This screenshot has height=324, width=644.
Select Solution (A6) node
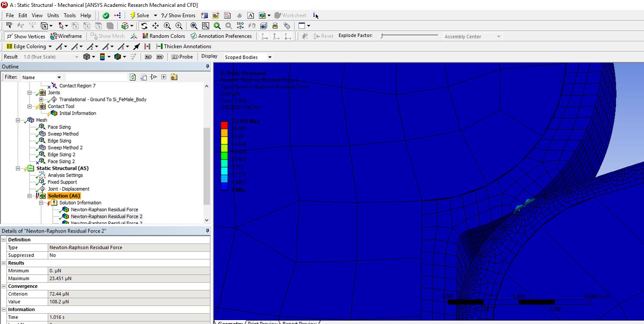click(x=64, y=196)
